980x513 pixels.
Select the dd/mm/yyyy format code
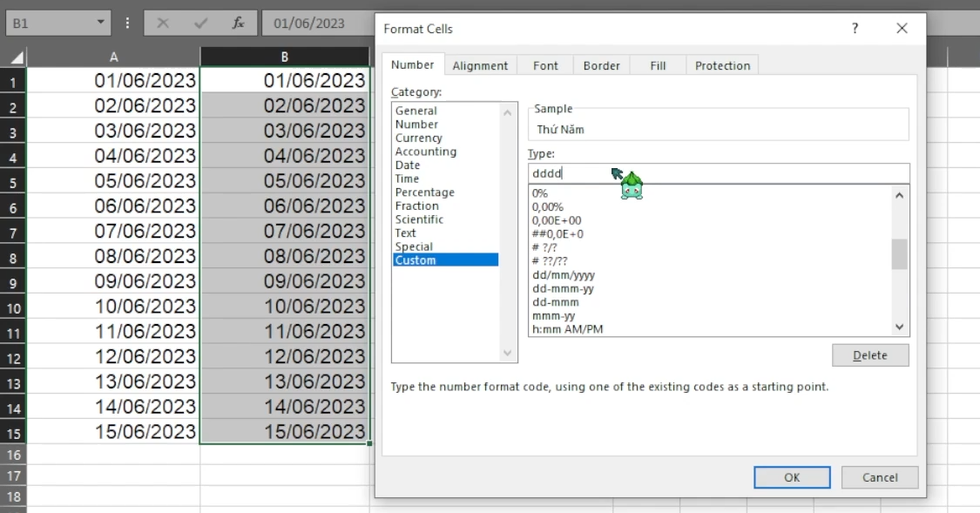point(563,274)
